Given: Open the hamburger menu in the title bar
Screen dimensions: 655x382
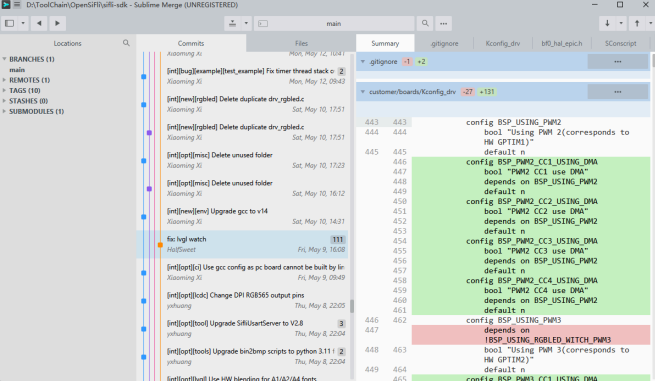Looking at the screenshot, I should click(x=17, y=5).
